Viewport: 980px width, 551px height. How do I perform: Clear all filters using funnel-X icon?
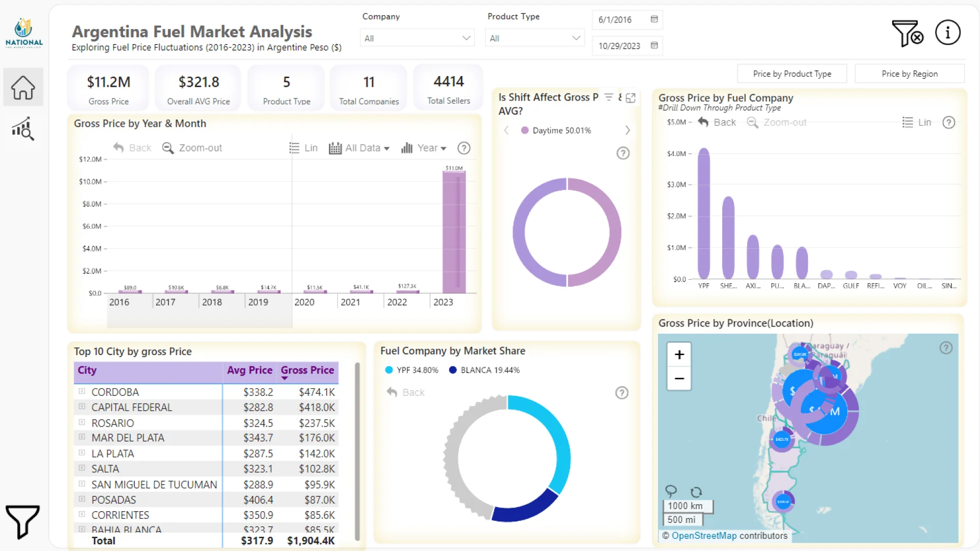coord(907,33)
